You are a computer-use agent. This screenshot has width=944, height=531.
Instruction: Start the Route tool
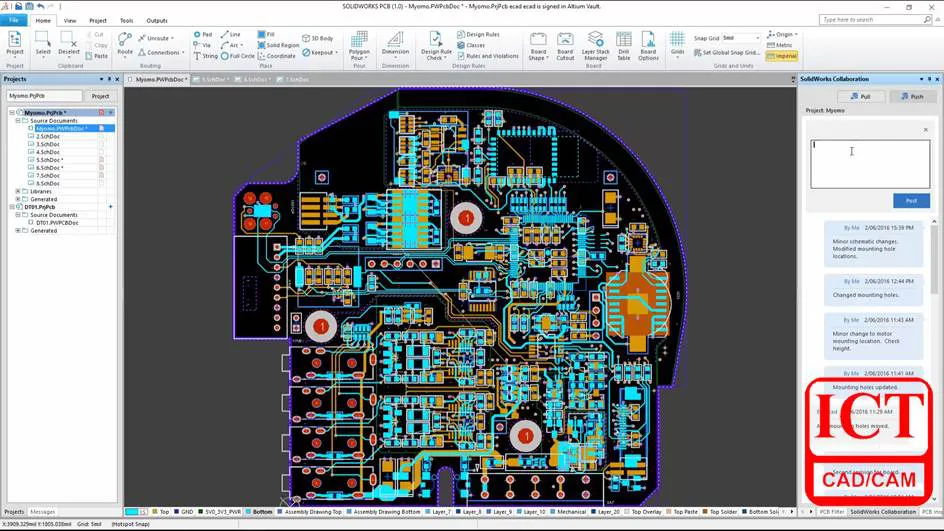(x=125, y=44)
